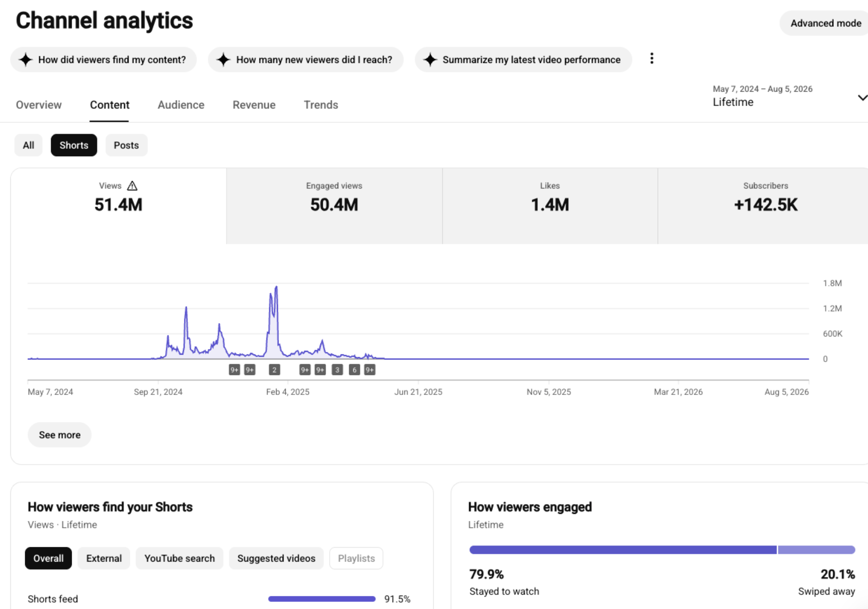868x609 pixels.
Task: Select the YouTube search traffic filter
Action: tap(179, 558)
